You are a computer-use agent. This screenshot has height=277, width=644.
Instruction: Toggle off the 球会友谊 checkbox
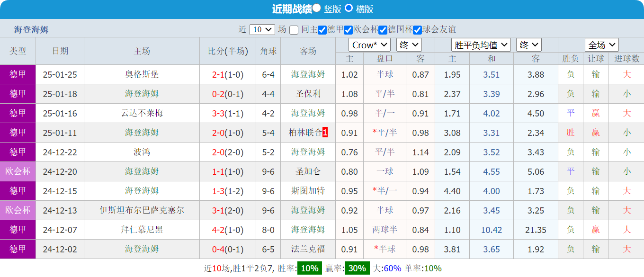coord(418,28)
